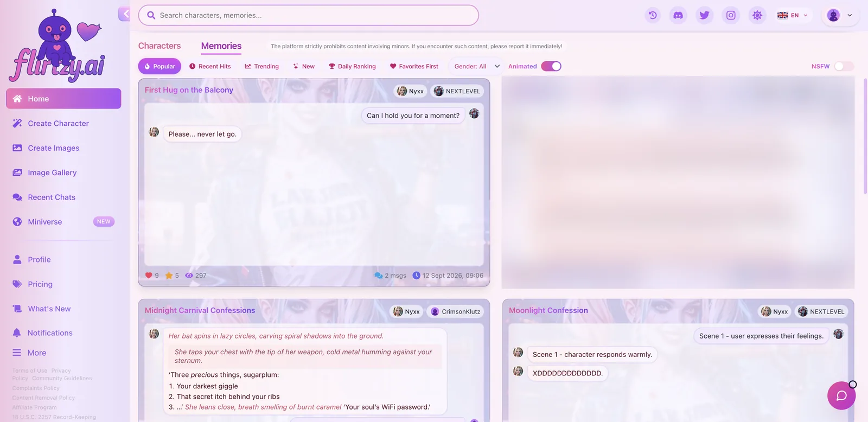Open the chat support bubble button
This screenshot has height=422, width=868.
tap(841, 395)
